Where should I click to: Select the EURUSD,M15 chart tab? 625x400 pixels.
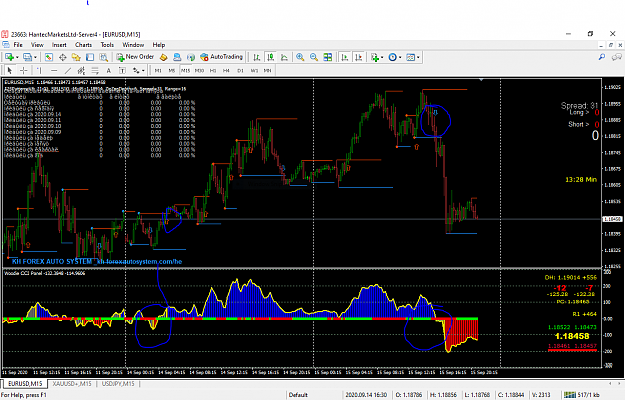pos(25,384)
